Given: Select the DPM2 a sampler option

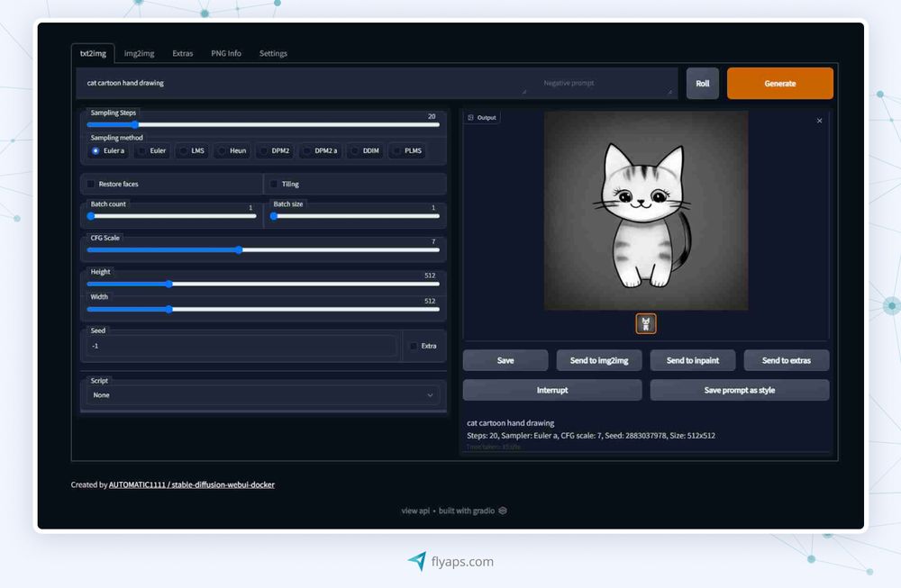Looking at the screenshot, I should (307, 151).
